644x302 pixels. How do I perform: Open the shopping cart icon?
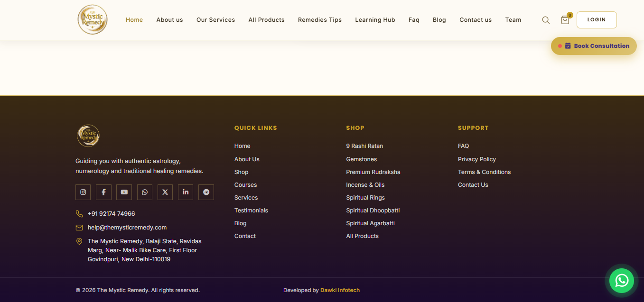(x=565, y=20)
